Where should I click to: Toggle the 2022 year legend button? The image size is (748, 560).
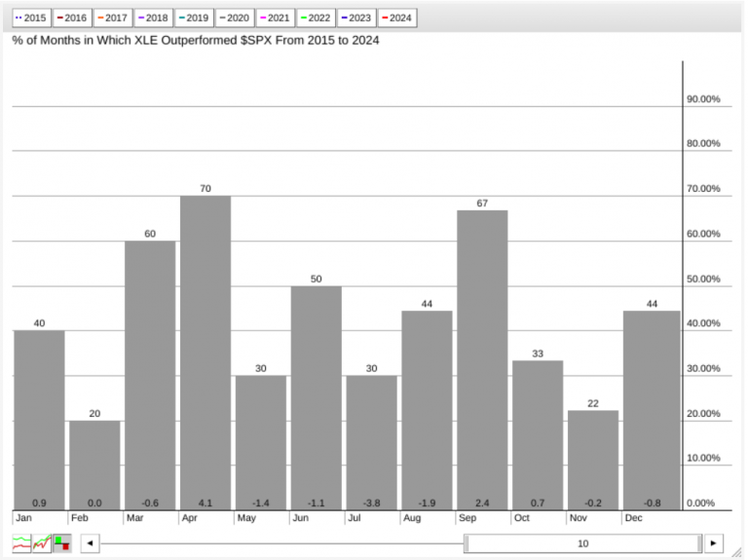pyautogui.click(x=316, y=19)
